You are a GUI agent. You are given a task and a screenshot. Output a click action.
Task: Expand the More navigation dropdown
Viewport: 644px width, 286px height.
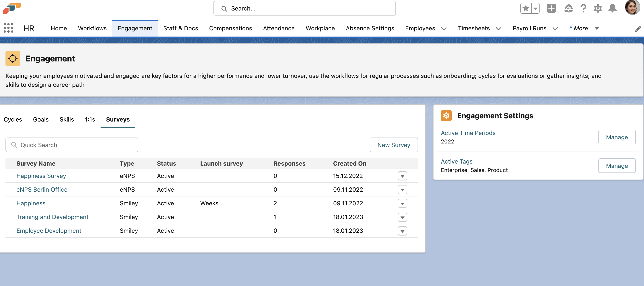point(597,28)
